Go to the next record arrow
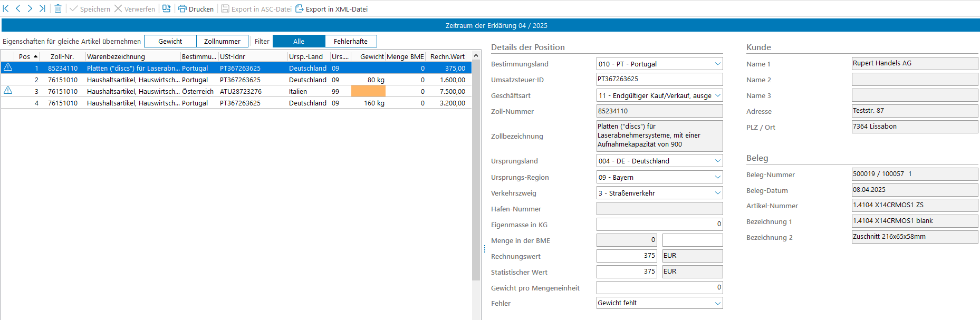Screen dimensions: 980x320 tap(30, 8)
